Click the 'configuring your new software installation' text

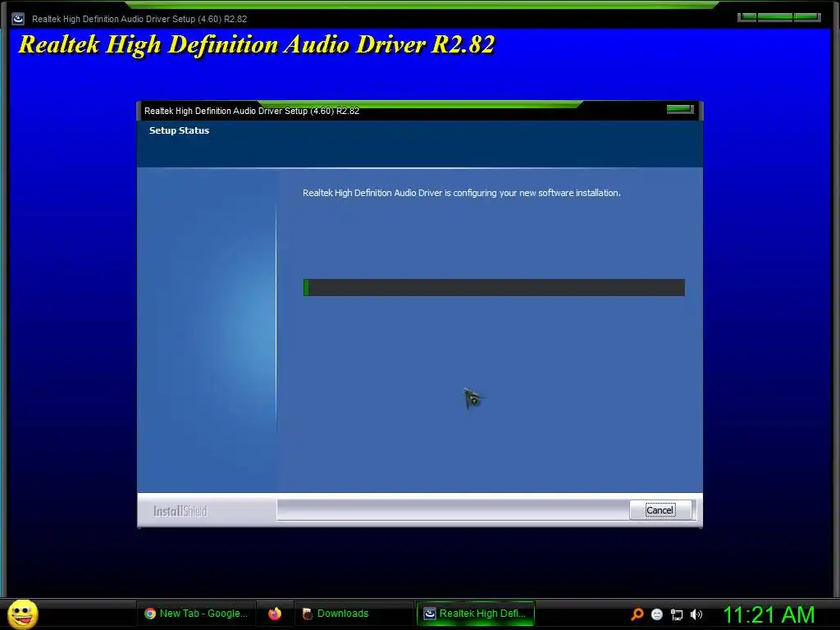tap(536, 193)
